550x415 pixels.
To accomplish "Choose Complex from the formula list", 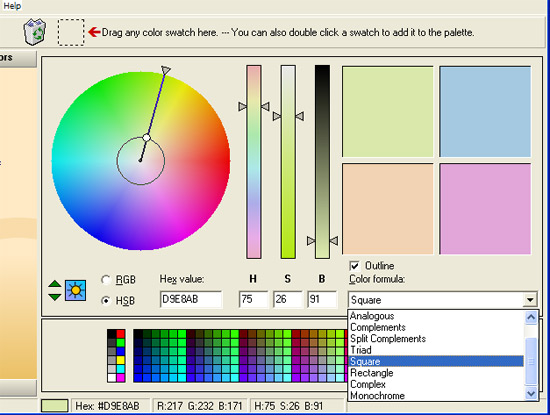I will (436, 384).
